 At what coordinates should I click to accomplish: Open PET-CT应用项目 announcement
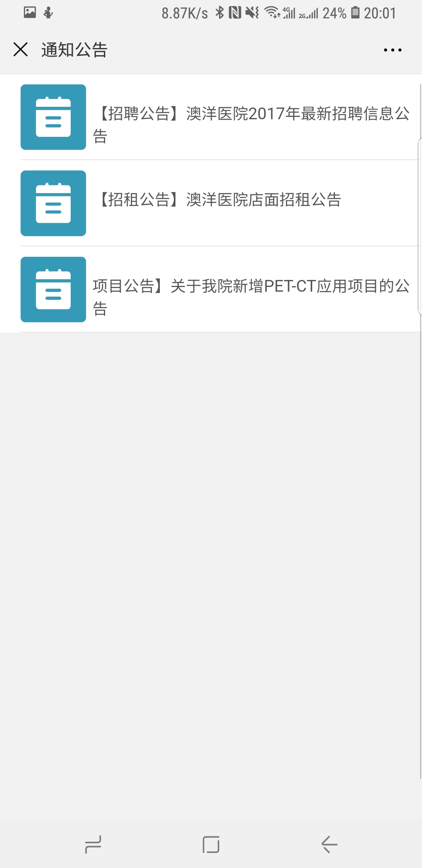point(251,297)
